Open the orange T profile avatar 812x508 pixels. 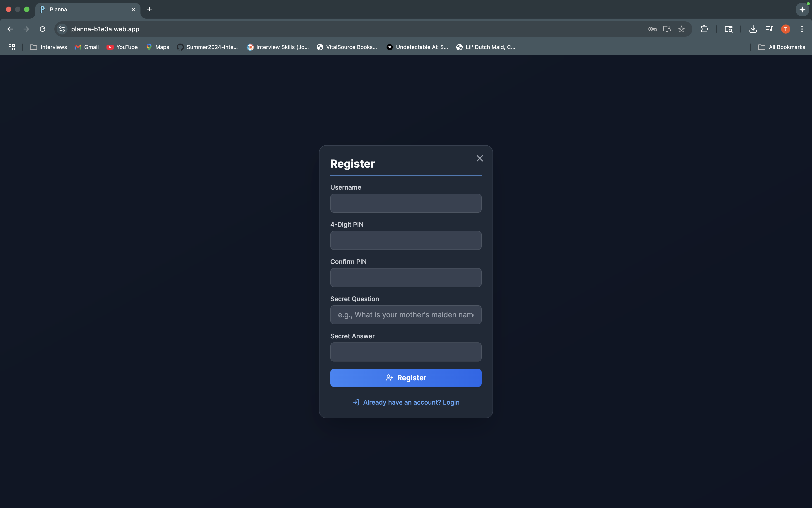click(785, 29)
